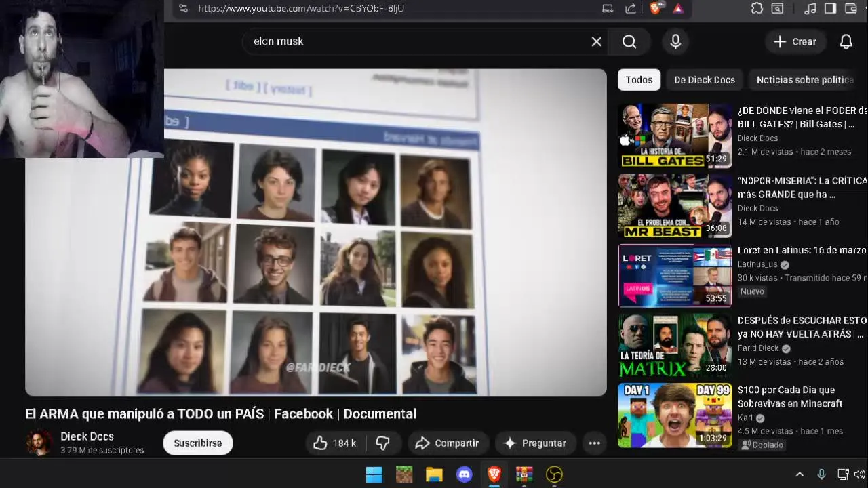868x488 pixels.
Task: Open 'Loret en Latinus: 16 de marzo' title
Action: click(x=802, y=251)
